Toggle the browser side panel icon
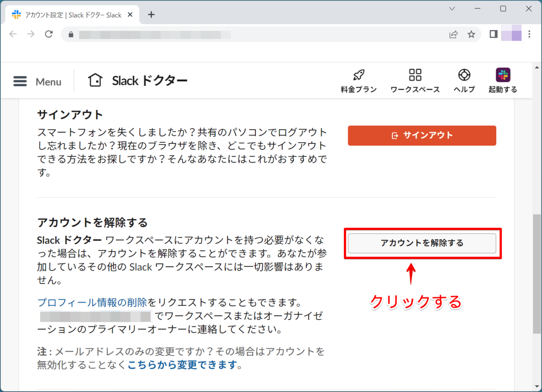Image resolution: width=542 pixels, height=392 pixels. 493,34
